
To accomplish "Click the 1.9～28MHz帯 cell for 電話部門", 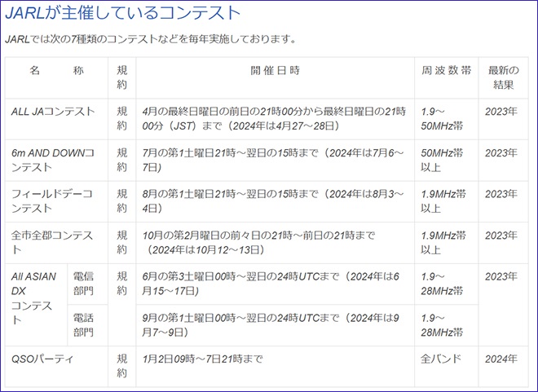I will [x=447, y=325].
